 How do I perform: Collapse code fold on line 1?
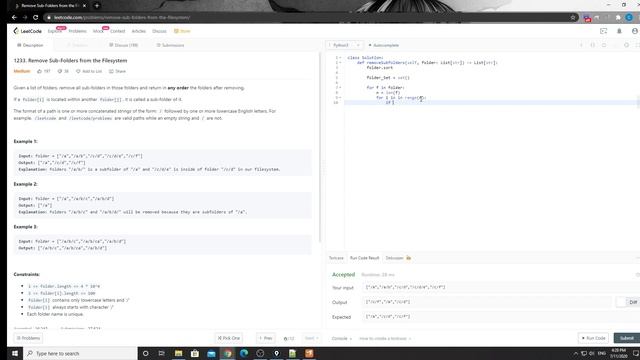tap(340, 58)
